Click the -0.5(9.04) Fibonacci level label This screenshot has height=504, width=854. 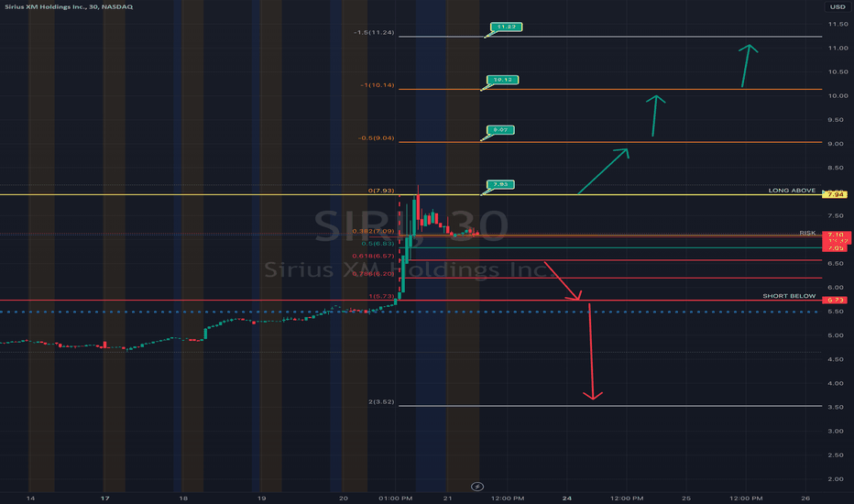click(x=377, y=137)
